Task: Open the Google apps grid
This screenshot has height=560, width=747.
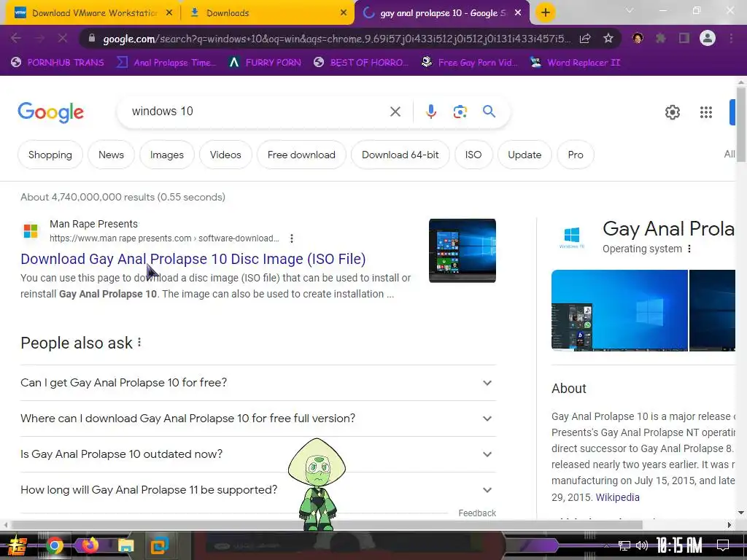Action: click(705, 112)
